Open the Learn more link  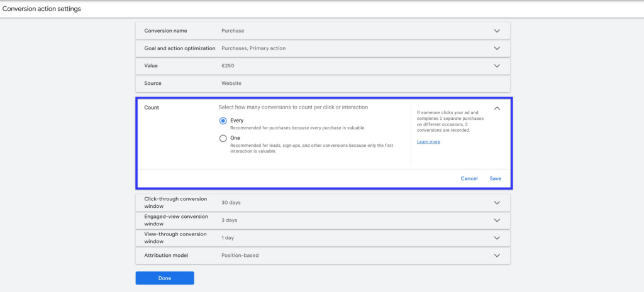[428, 142]
